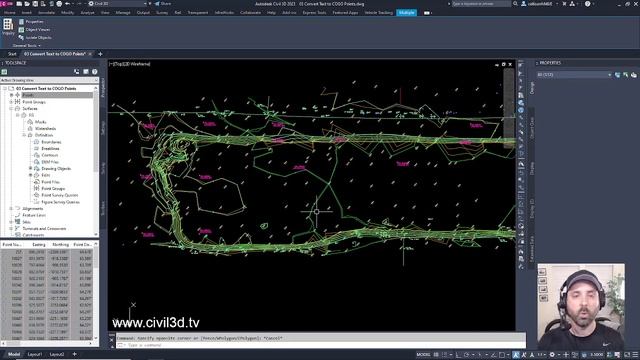This screenshot has height=360, width=640.
Task: Add a new layout with plus button
Action: point(74,354)
